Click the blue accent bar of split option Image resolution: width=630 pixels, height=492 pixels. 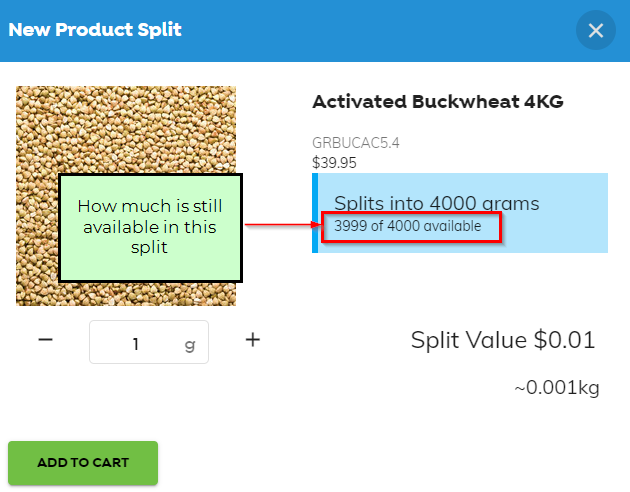pos(315,213)
